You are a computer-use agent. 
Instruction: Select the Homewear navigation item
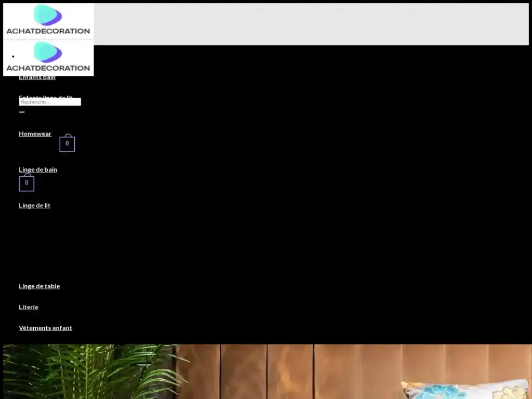tap(35, 134)
